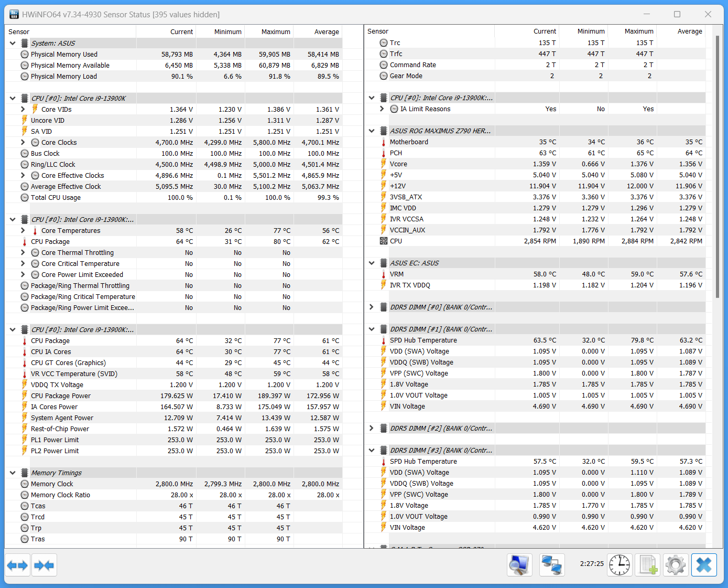Select the CPU GT Cores (Graphics) row

pyautogui.click(x=173, y=363)
